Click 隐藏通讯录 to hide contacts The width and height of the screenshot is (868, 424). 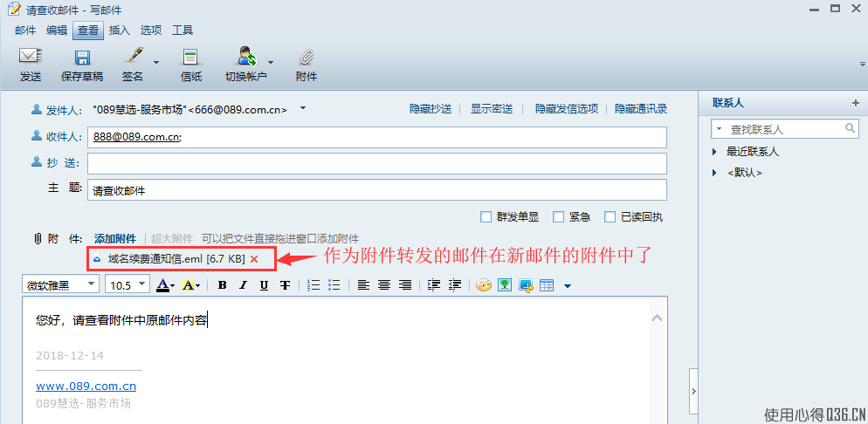(641, 109)
